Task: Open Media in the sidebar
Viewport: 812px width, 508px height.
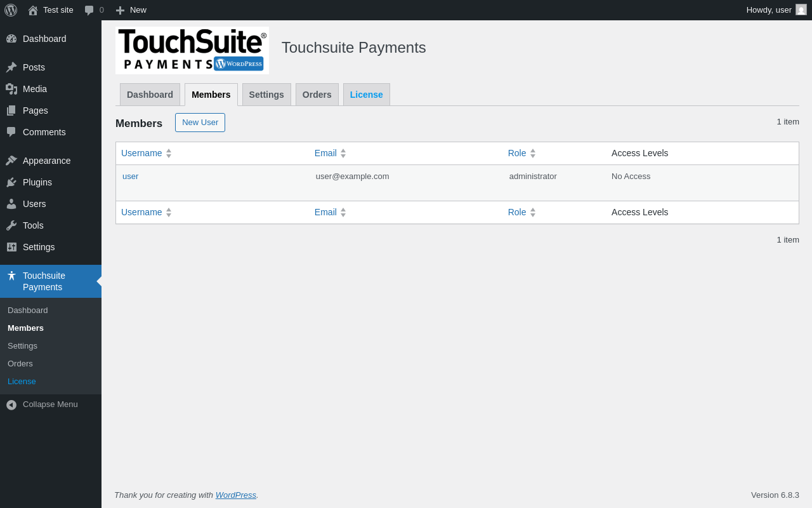Action: [35, 89]
